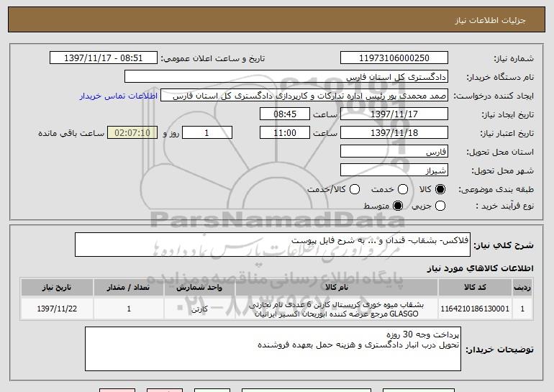
Task: Click the general description box فلاکس- بشقاب
Action: tap(273, 245)
